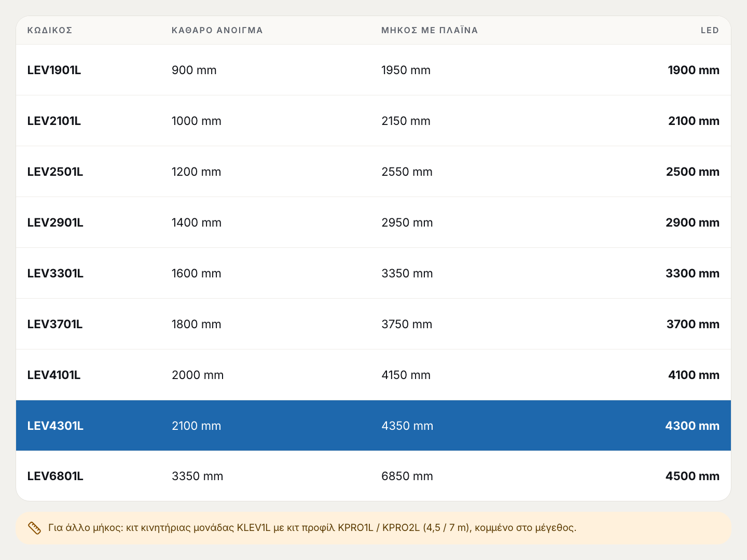Click the 3700 mm LED value
Screen dimensions: 747x560
(x=693, y=324)
